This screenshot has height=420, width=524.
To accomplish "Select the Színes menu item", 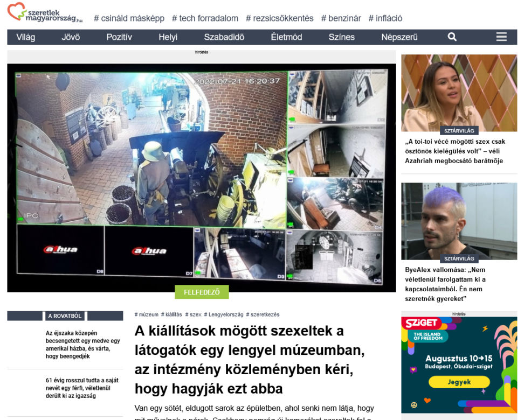I will [x=342, y=37].
